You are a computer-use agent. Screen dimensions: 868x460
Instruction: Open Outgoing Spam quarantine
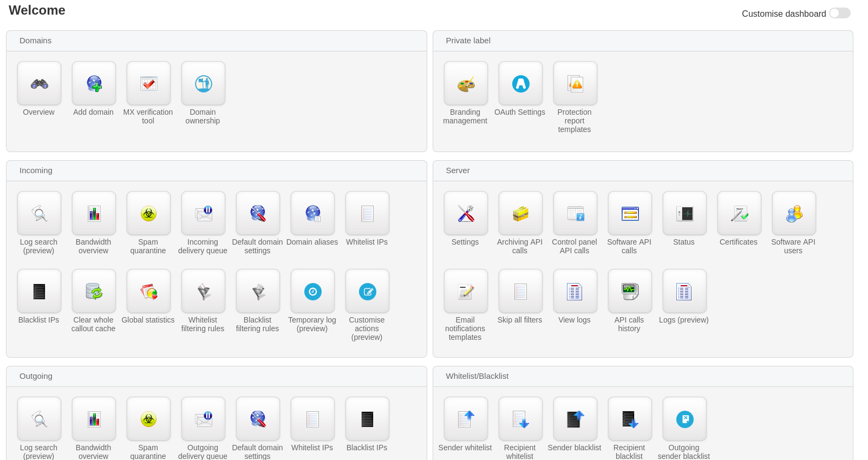pyautogui.click(x=148, y=419)
